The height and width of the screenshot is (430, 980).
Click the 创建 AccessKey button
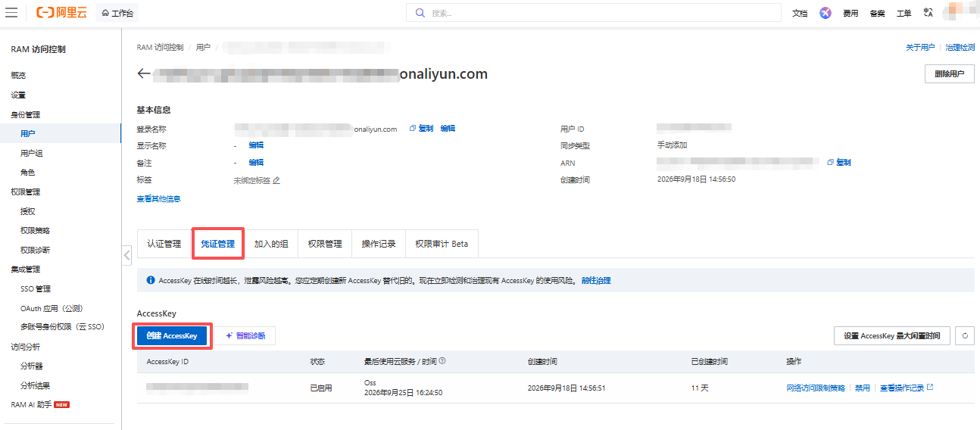172,335
